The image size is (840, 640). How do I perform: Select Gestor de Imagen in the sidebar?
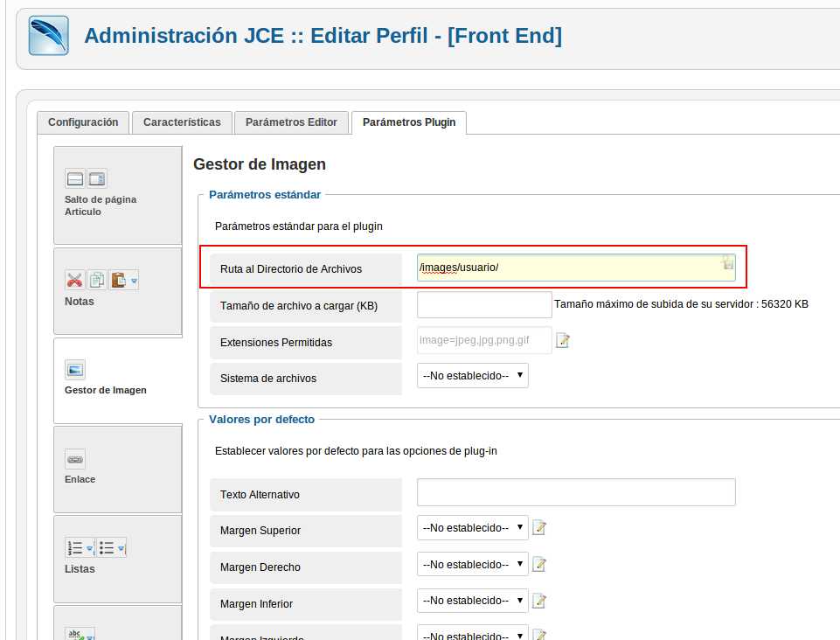[x=118, y=380]
